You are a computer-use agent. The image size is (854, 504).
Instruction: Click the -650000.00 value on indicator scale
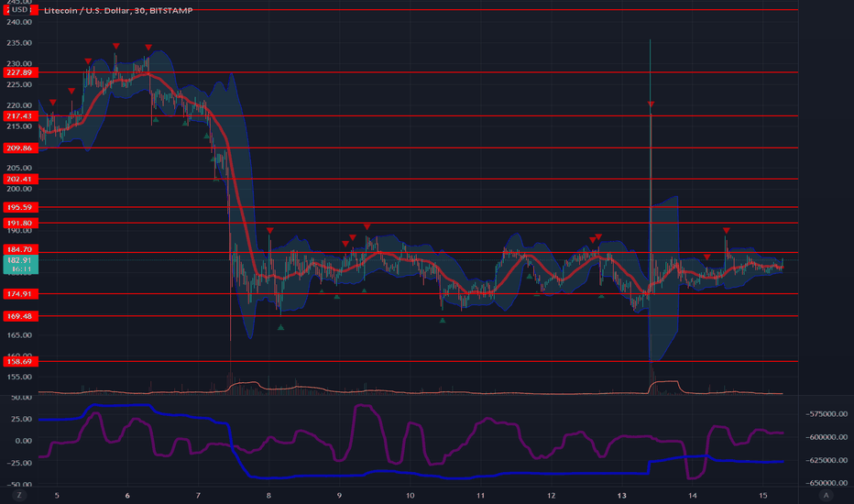827,483
